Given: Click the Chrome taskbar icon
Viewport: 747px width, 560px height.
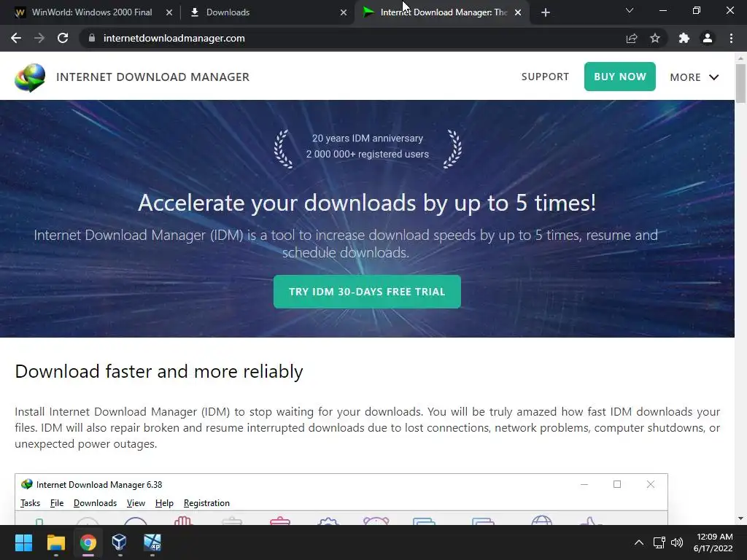Looking at the screenshot, I should (x=88, y=542).
